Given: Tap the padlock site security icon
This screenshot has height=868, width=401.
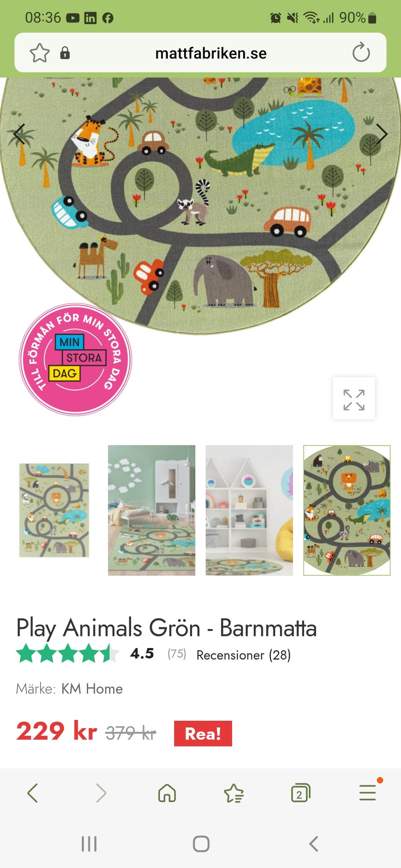Looking at the screenshot, I should pyautogui.click(x=65, y=53).
